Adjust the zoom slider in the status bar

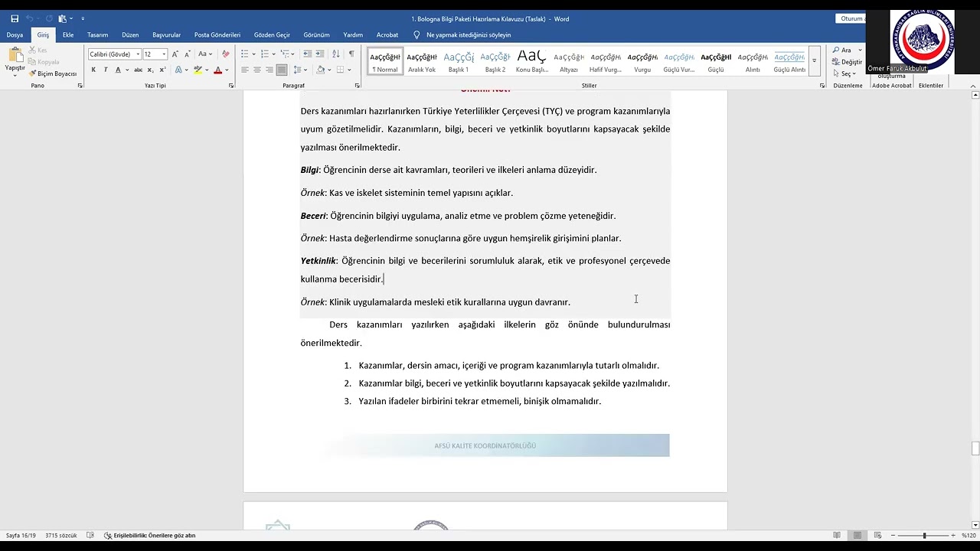925,536
